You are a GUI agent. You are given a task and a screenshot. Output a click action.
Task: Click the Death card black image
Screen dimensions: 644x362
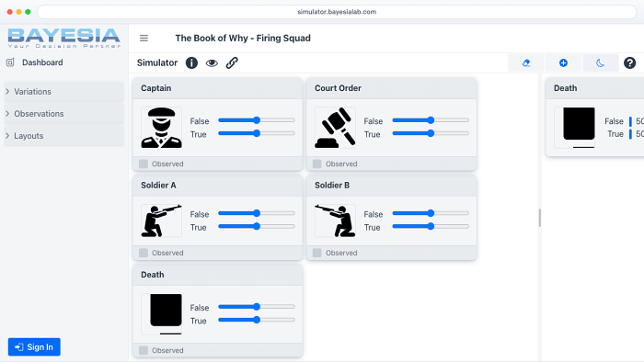pyautogui.click(x=161, y=314)
